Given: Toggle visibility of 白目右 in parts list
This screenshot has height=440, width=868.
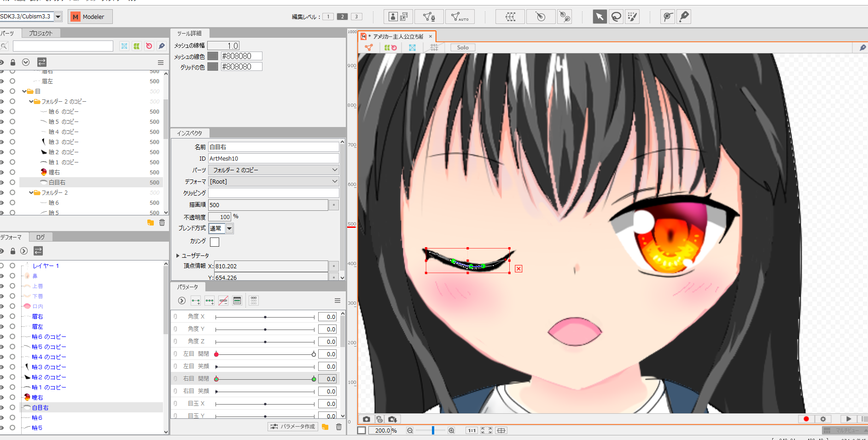Looking at the screenshot, I should (2, 182).
